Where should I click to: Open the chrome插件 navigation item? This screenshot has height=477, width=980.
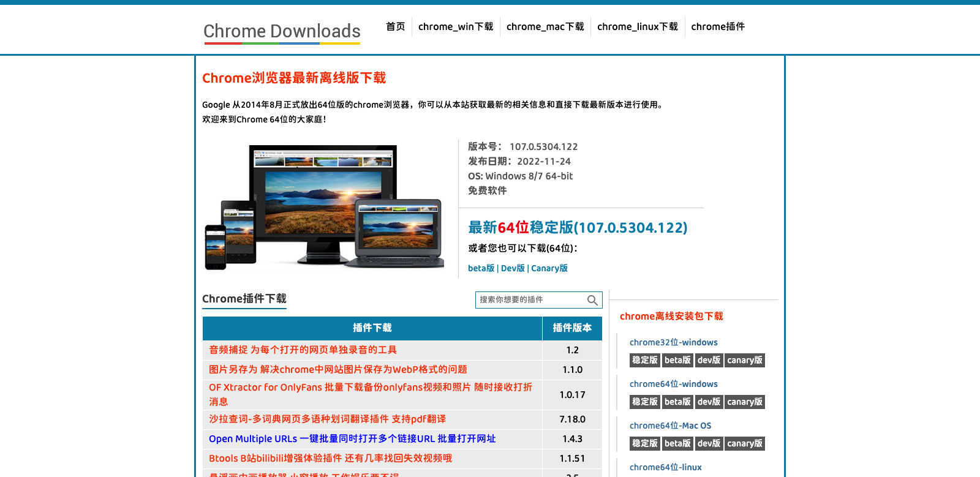tap(718, 27)
